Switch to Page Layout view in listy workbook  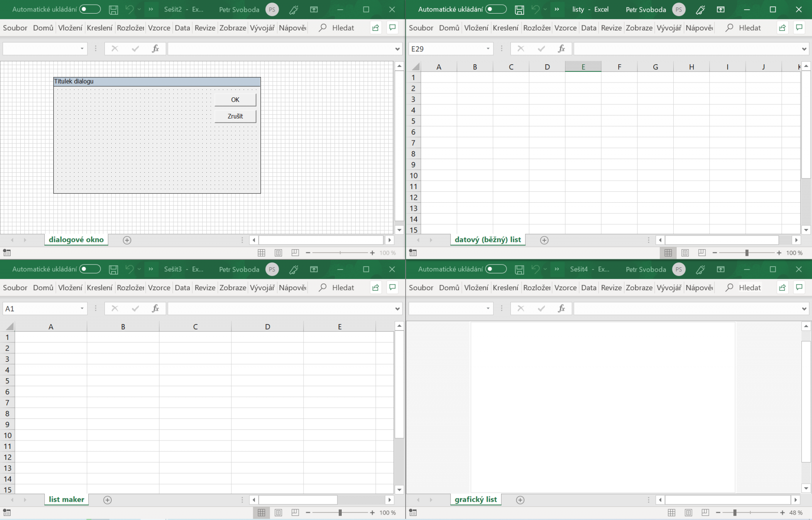tap(685, 253)
